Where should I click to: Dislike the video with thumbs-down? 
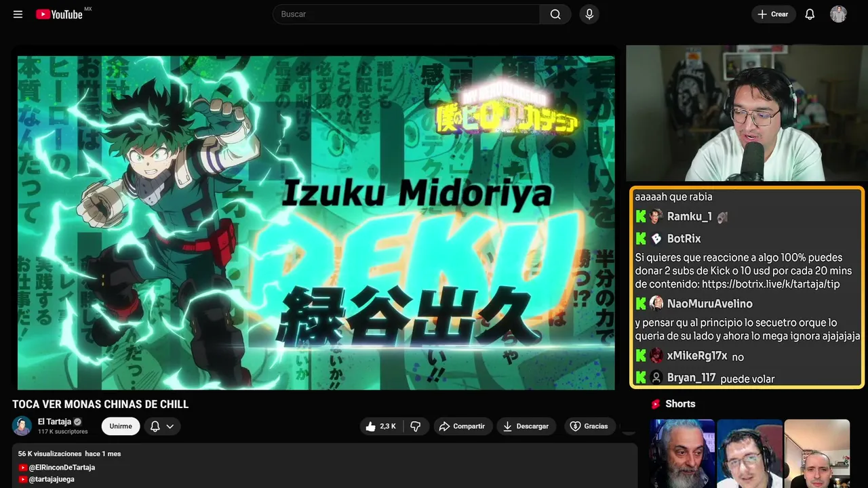click(416, 426)
